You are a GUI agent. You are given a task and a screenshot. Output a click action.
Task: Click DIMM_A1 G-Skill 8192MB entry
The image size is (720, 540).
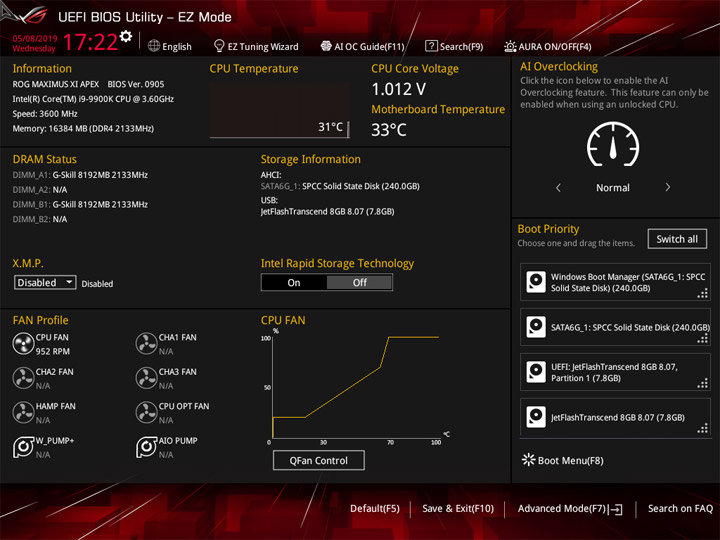click(x=80, y=175)
